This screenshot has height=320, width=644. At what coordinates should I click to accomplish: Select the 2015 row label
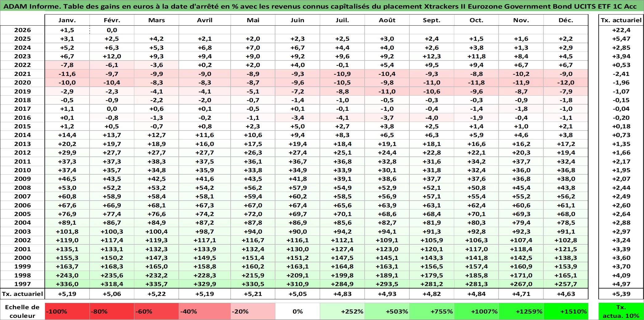pyautogui.click(x=23, y=126)
